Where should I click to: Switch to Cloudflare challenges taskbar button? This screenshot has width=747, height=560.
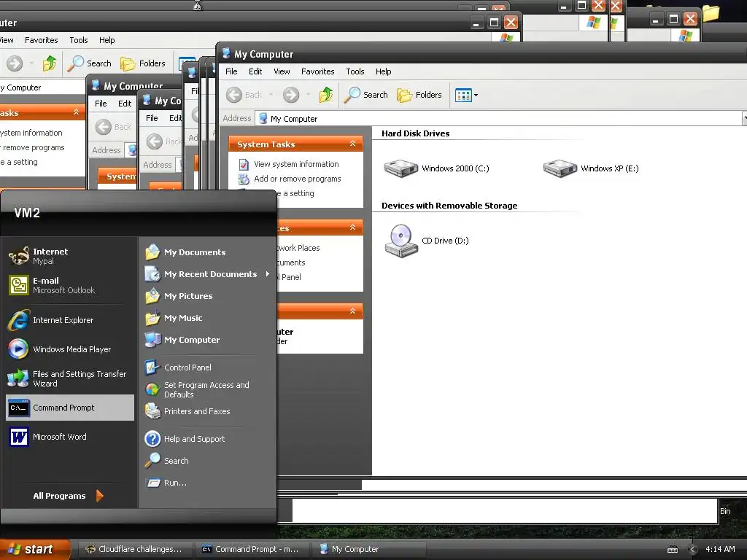(134, 549)
